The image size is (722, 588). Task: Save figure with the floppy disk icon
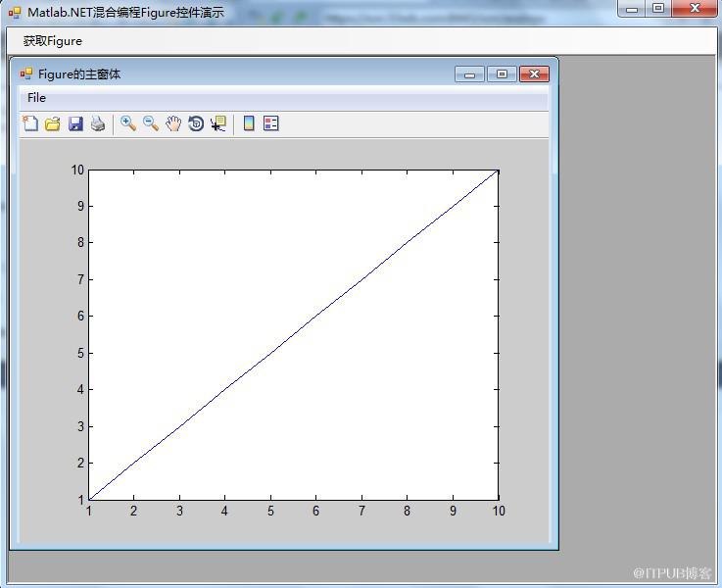click(x=75, y=123)
